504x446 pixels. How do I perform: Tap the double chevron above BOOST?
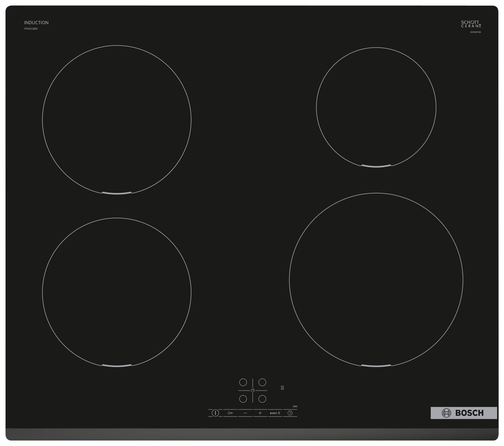[279, 413]
